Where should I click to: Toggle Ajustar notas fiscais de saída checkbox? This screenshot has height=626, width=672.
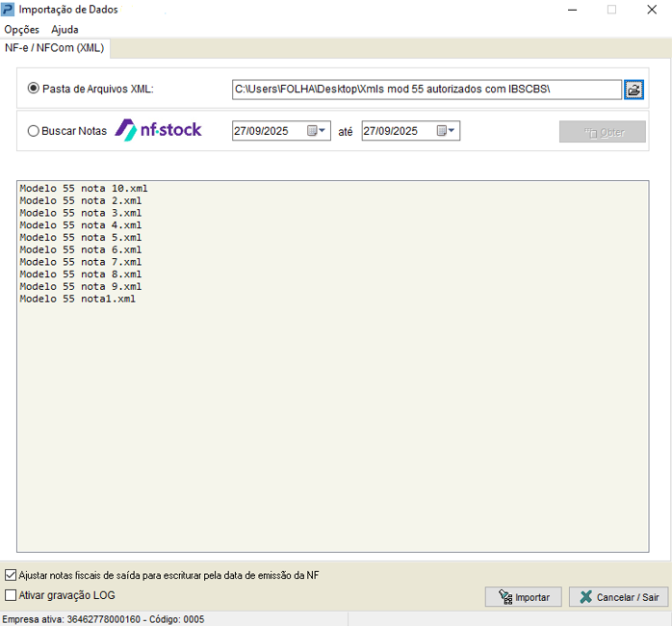pyautogui.click(x=11, y=575)
